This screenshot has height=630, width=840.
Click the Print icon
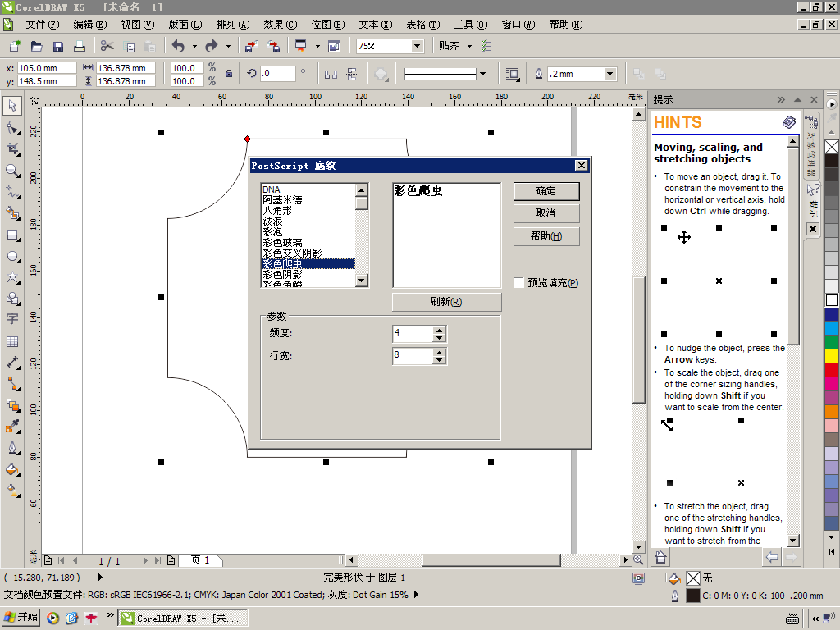80,46
